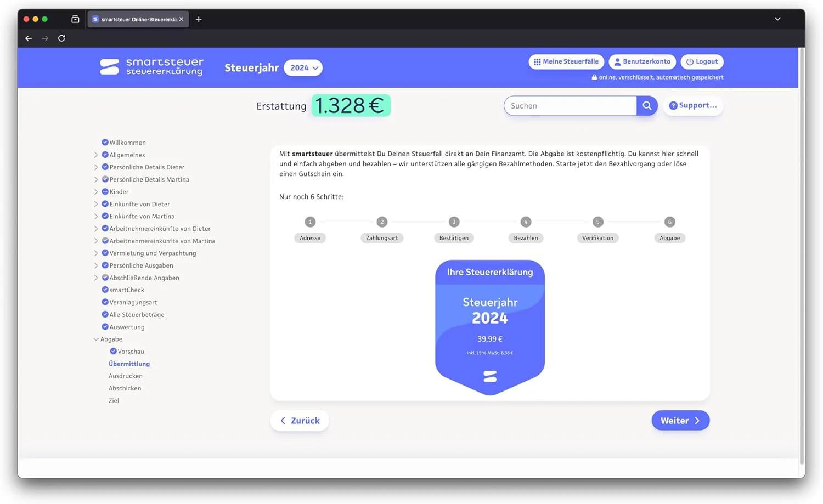Expand Einkünfte von Martina section
The width and height of the screenshot is (823, 504).
[96, 216]
